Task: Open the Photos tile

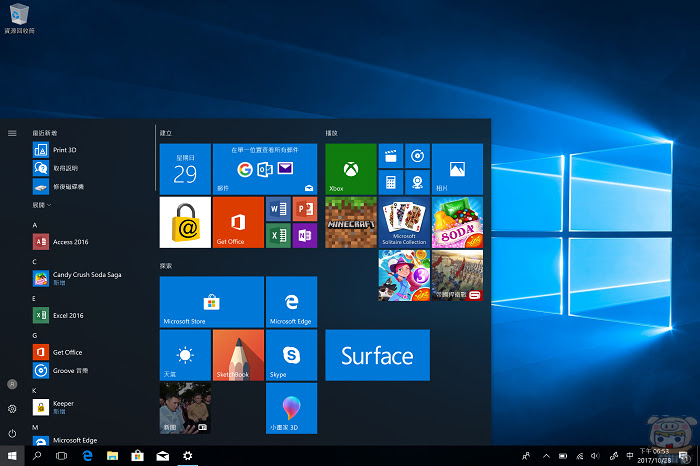Action: (x=457, y=169)
